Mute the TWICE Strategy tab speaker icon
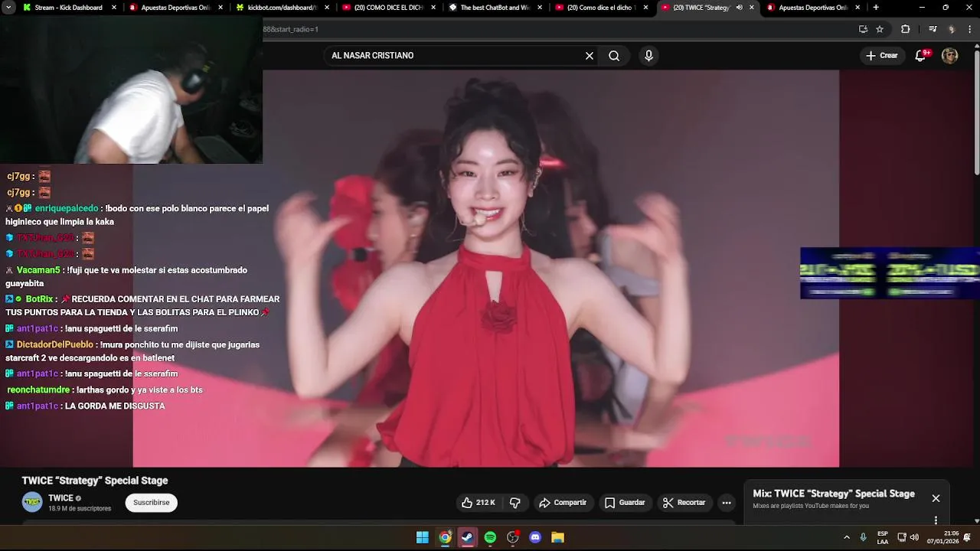 click(740, 8)
